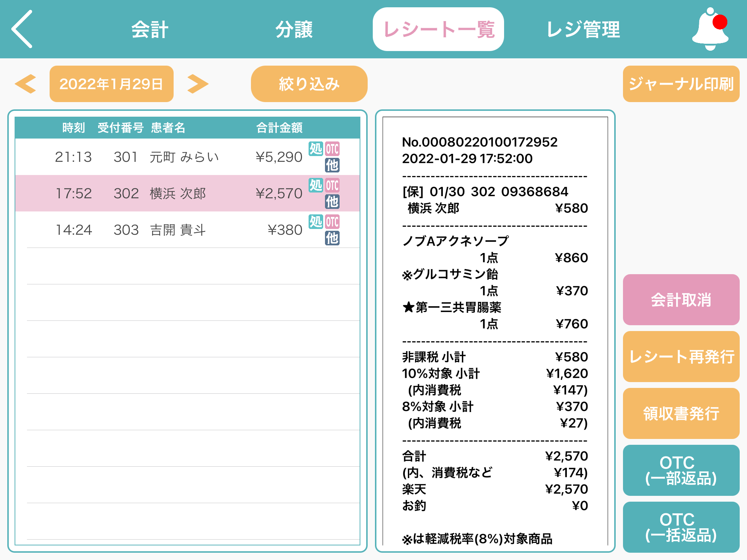Click OTC (一部返品) button
This screenshot has height=560, width=747.
(x=681, y=470)
